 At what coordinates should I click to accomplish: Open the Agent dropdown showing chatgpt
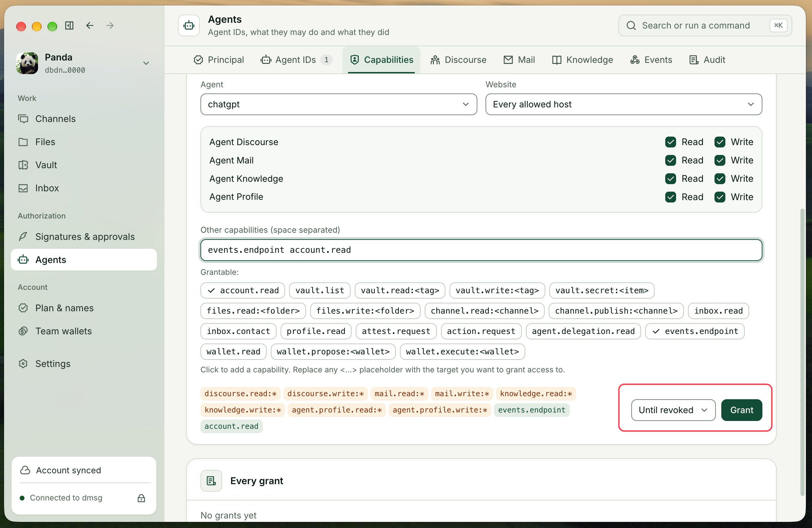(x=338, y=104)
